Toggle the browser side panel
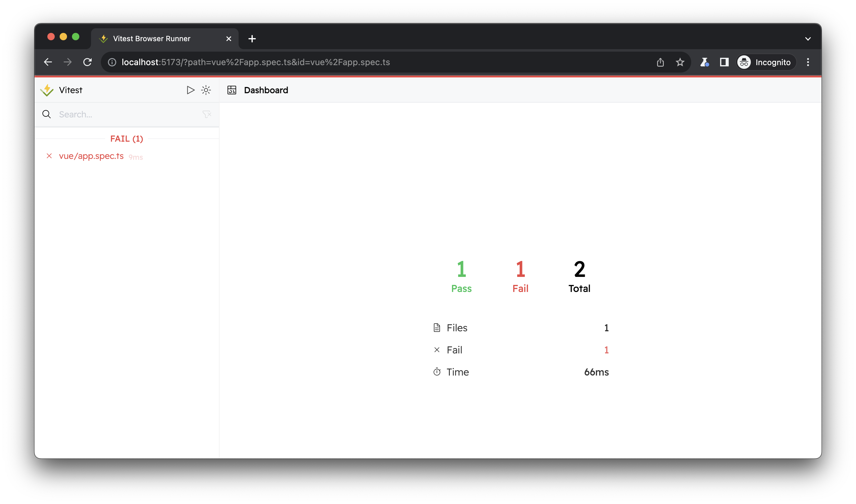Screen dimensions: 856x504 point(724,62)
